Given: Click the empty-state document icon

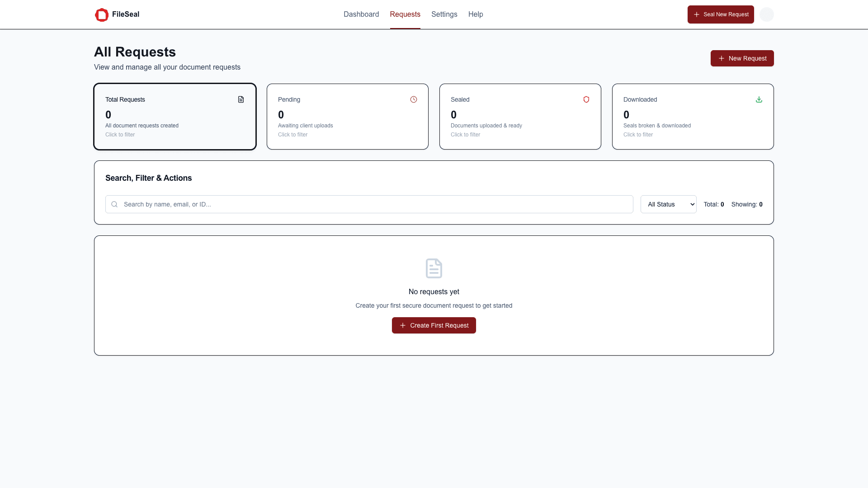Looking at the screenshot, I should click(434, 268).
